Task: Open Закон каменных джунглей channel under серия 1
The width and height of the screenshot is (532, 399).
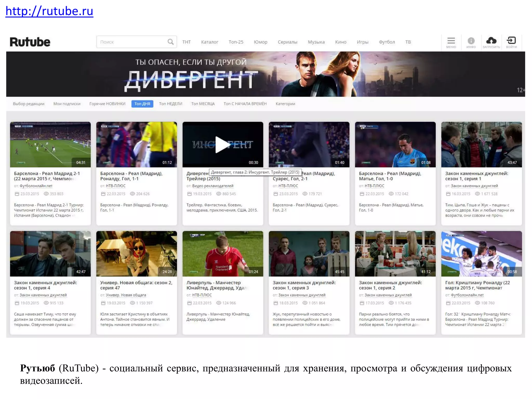Action: tap(474, 186)
